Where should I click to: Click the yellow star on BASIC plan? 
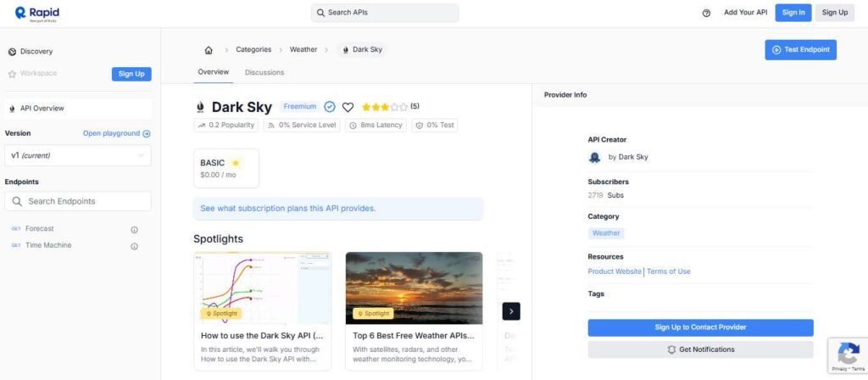coord(236,163)
